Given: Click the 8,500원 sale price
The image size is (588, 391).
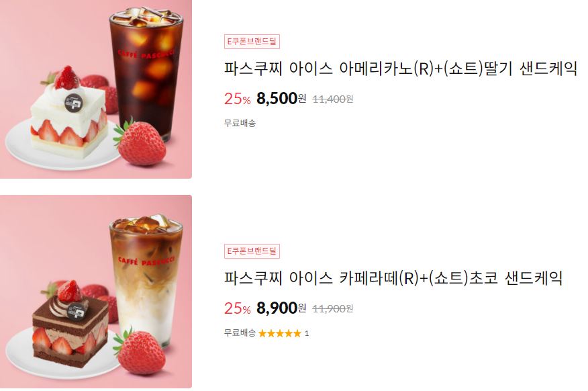Looking at the screenshot, I should click(x=281, y=99).
